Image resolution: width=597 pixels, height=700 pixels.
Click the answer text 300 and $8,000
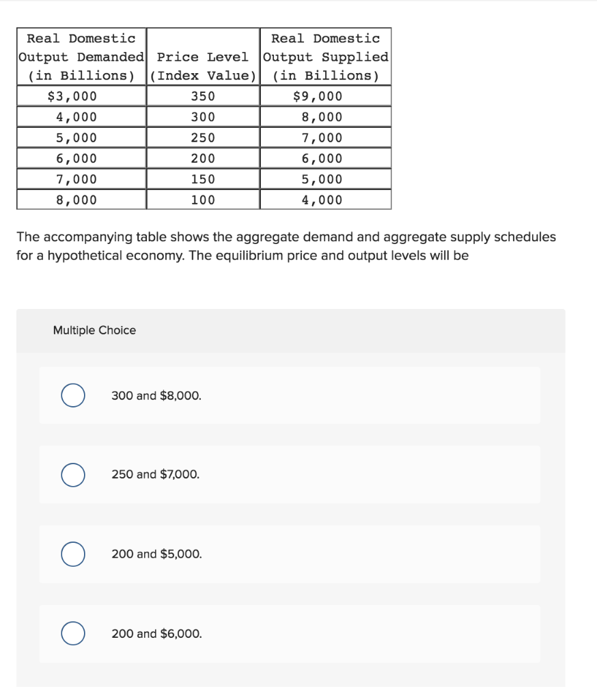point(154,395)
